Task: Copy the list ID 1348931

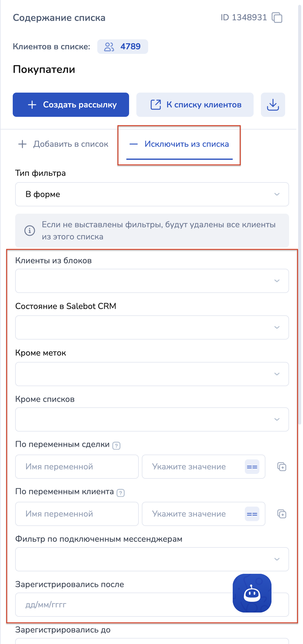Action: 277,18
